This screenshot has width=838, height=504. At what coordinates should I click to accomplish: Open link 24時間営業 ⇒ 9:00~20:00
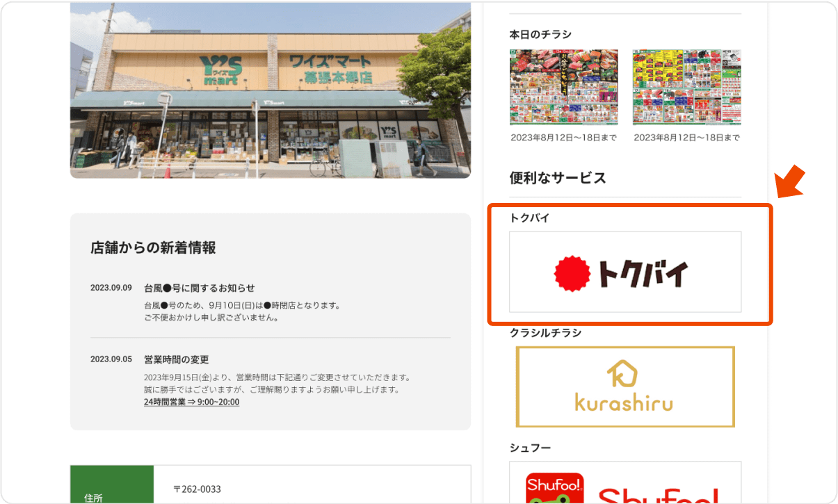point(191,402)
